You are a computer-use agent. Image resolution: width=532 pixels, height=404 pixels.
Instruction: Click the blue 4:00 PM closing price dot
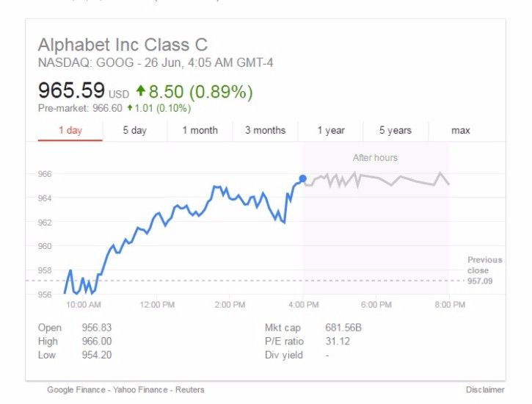(302, 178)
